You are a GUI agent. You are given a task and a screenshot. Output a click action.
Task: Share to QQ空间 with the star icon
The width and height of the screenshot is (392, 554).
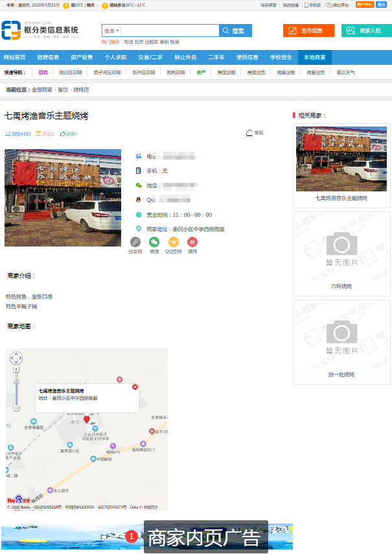pyautogui.click(x=173, y=241)
